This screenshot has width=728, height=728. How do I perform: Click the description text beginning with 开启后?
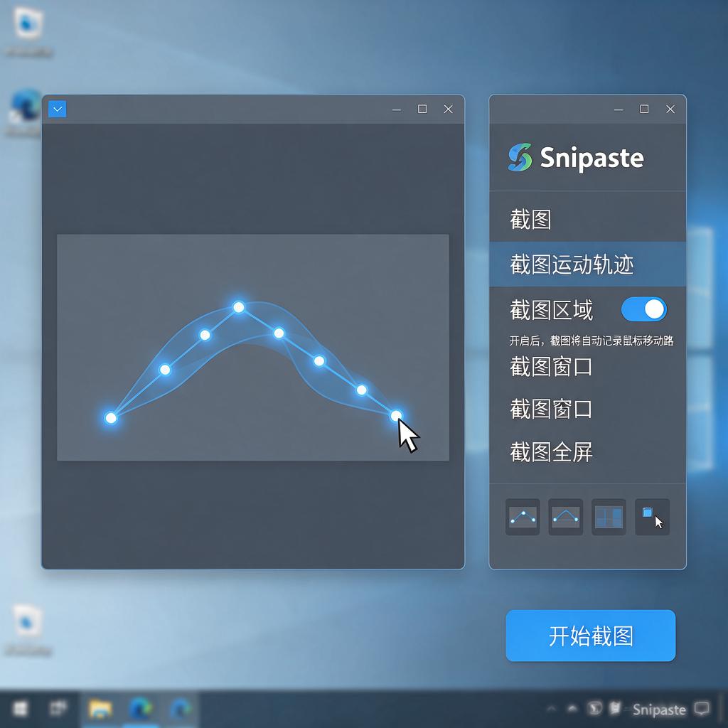(591, 341)
